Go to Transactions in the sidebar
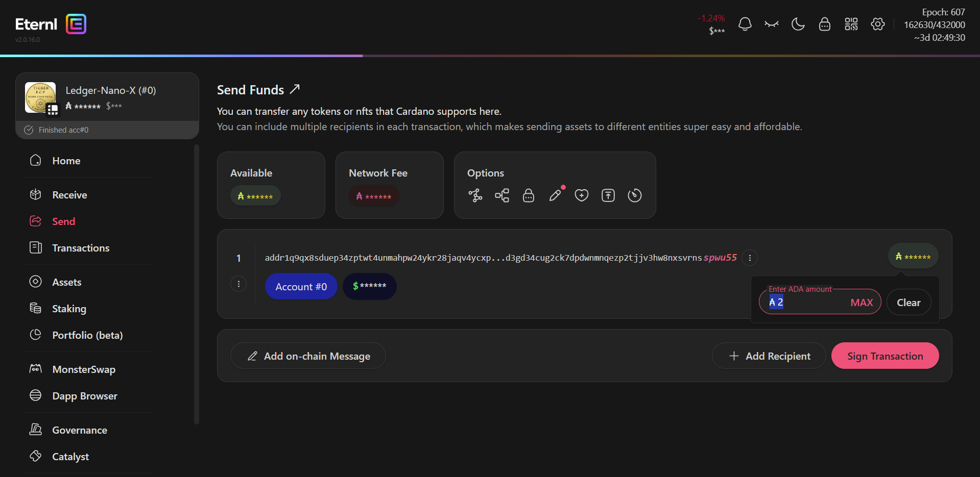This screenshot has width=980, height=477. click(81, 248)
